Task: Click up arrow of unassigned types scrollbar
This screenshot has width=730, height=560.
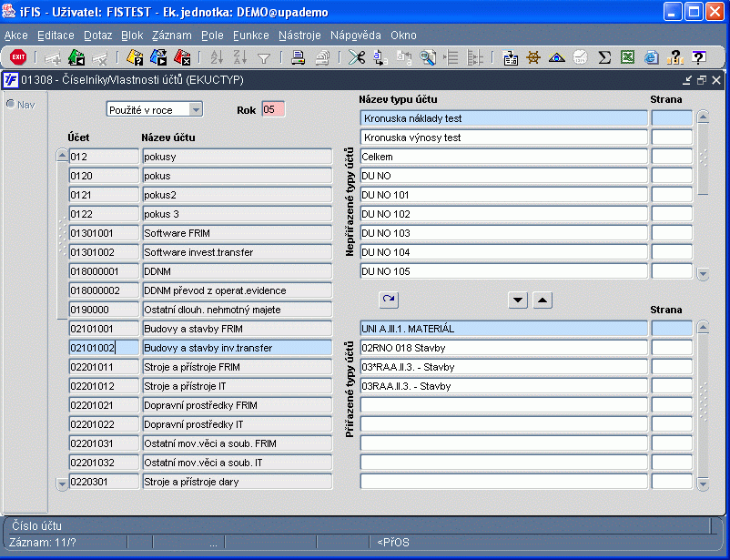Action: [x=703, y=117]
